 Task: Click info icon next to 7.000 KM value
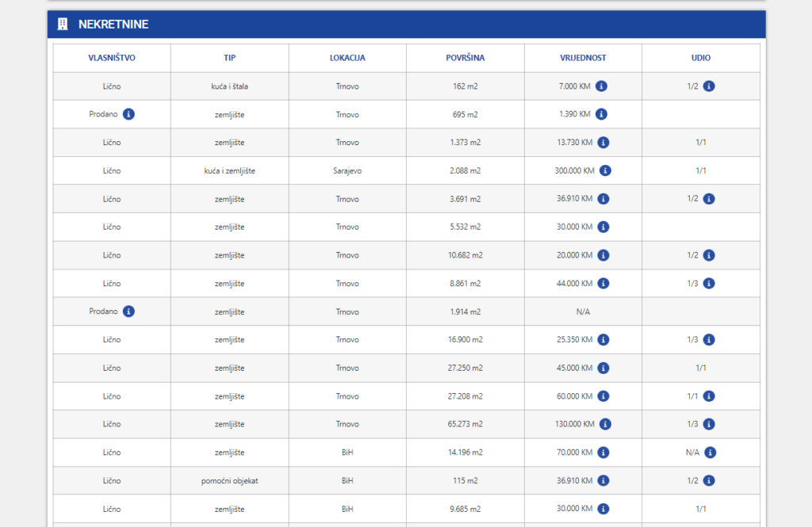point(601,86)
